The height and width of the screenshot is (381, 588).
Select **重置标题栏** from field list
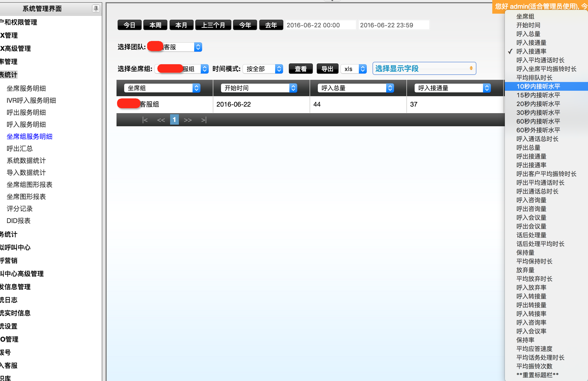(537, 375)
